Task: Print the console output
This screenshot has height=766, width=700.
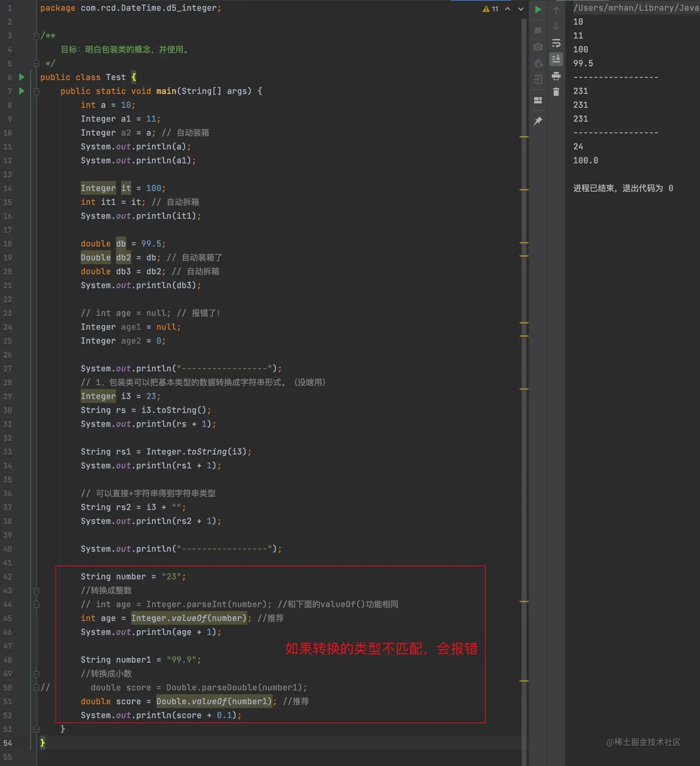Action: point(556,75)
